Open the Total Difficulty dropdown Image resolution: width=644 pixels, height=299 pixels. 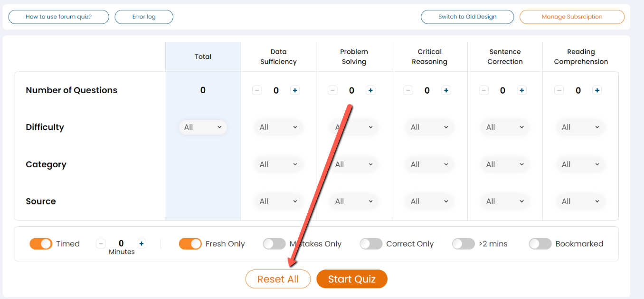click(x=203, y=127)
